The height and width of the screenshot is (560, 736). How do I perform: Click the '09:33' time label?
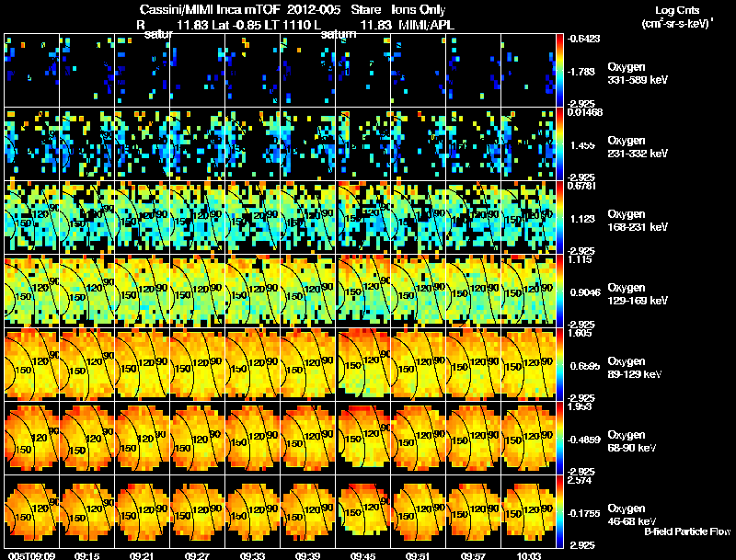click(252, 555)
